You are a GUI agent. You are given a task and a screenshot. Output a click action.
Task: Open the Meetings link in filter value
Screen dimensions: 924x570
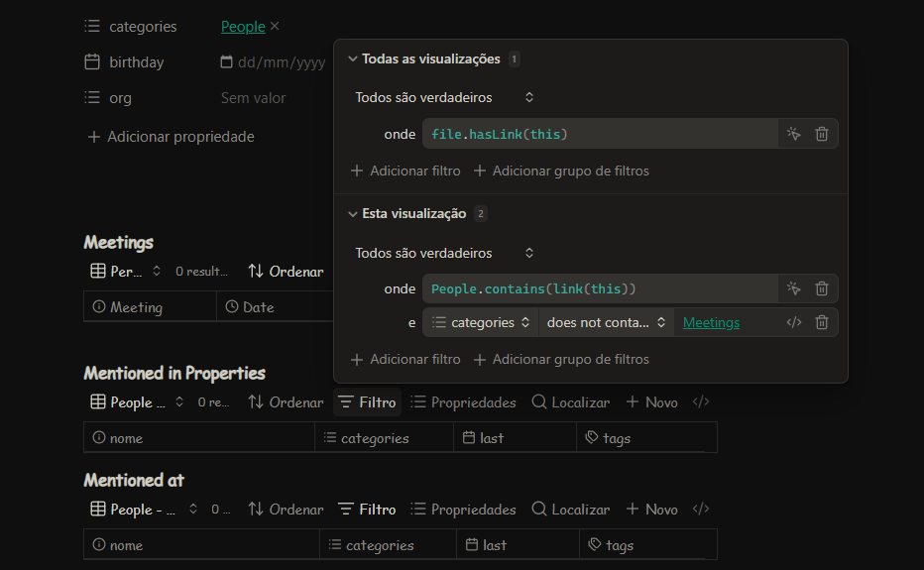711,322
